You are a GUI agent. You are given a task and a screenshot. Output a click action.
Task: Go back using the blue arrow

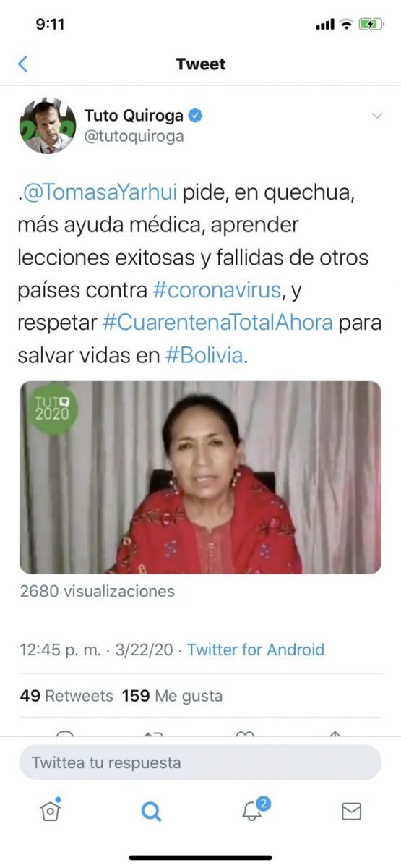(22, 64)
